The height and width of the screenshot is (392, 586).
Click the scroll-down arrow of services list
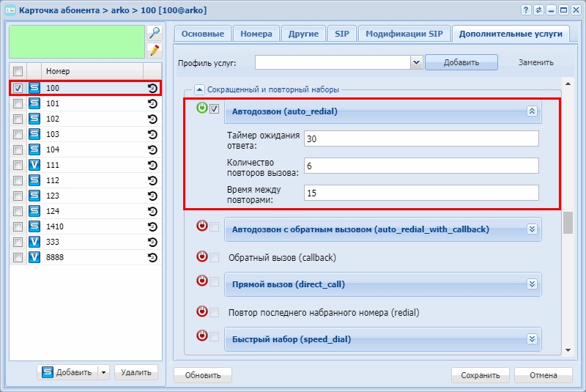tap(568, 350)
